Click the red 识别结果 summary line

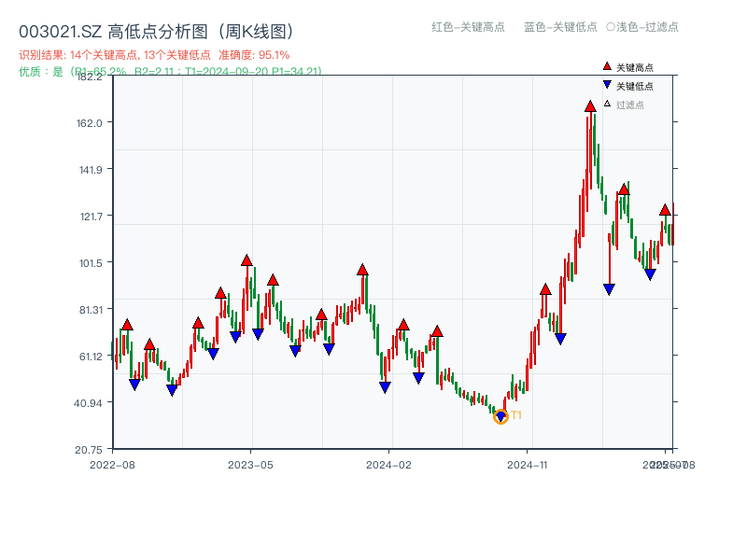coord(154,55)
